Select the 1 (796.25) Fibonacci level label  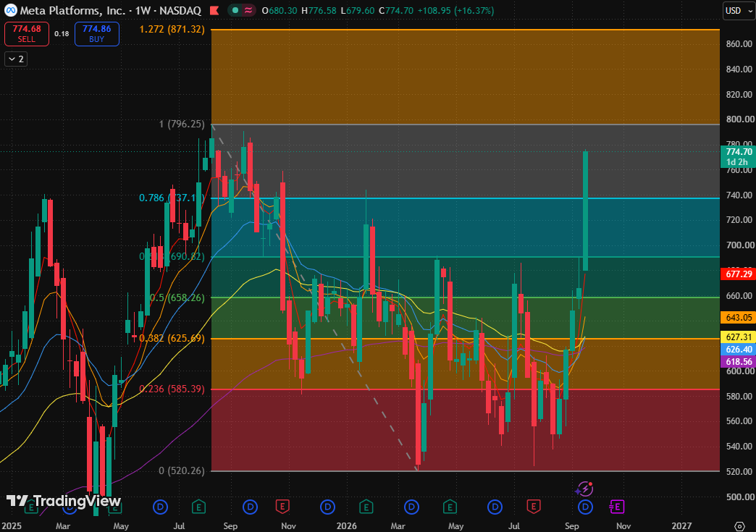[x=182, y=124]
